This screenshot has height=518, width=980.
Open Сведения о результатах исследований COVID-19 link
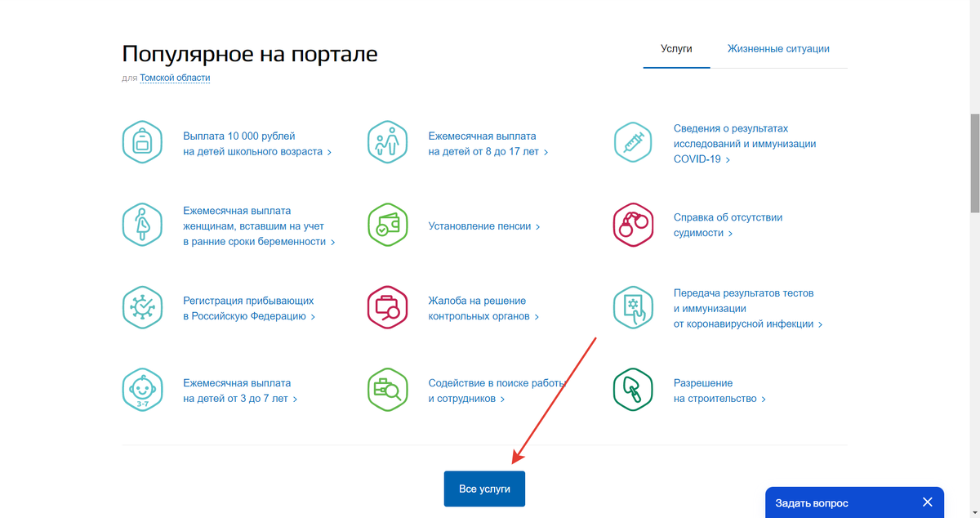[745, 144]
